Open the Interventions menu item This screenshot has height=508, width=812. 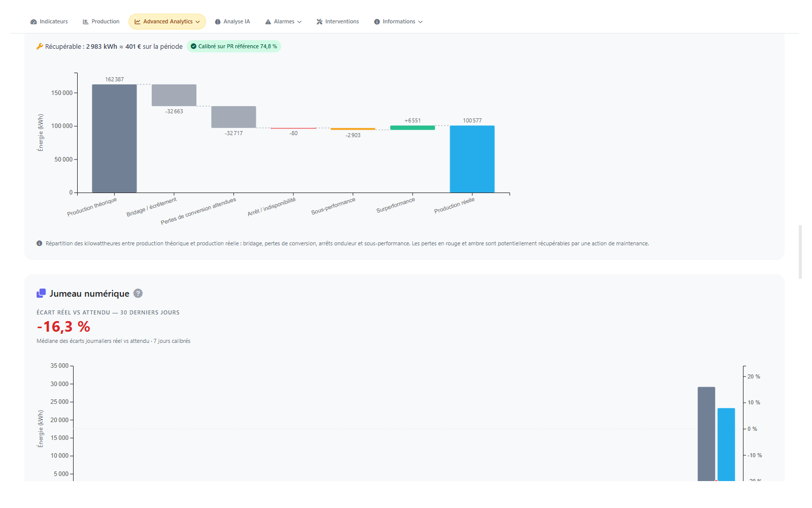(x=337, y=21)
